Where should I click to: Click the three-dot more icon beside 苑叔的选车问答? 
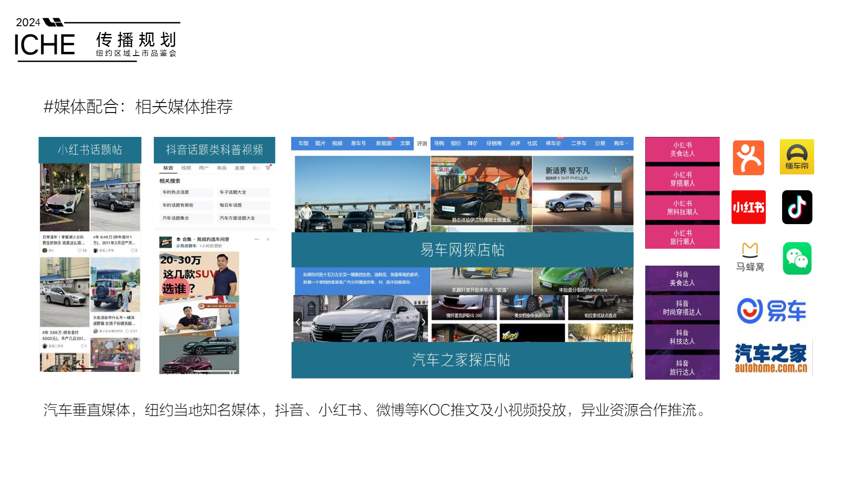tap(256, 239)
